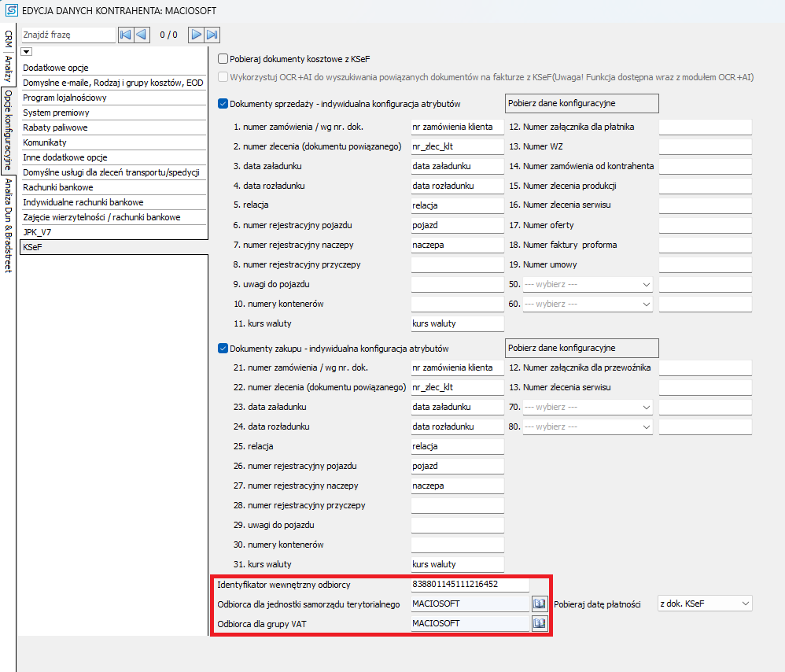The image size is (785, 672).
Task: Open Program lojalnościowy section
Action: (113, 98)
